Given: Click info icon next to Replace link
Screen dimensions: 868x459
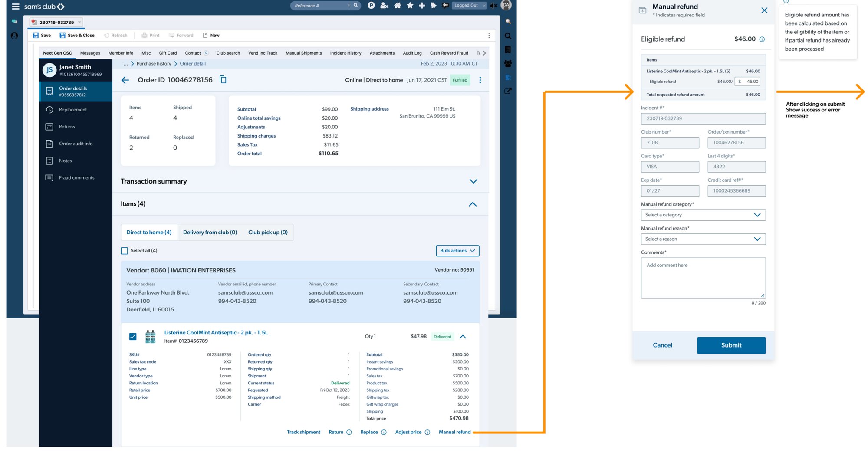Looking at the screenshot, I should 384,432.
